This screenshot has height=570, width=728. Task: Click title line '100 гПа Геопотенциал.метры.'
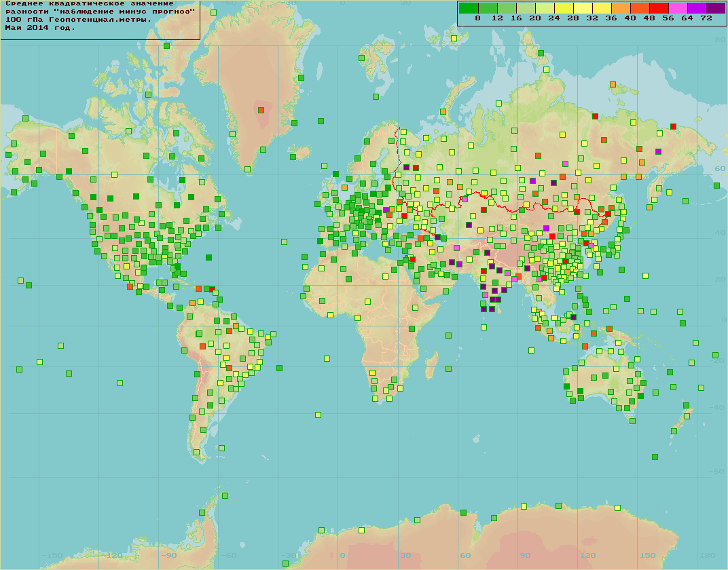click(x=79, y=20)
